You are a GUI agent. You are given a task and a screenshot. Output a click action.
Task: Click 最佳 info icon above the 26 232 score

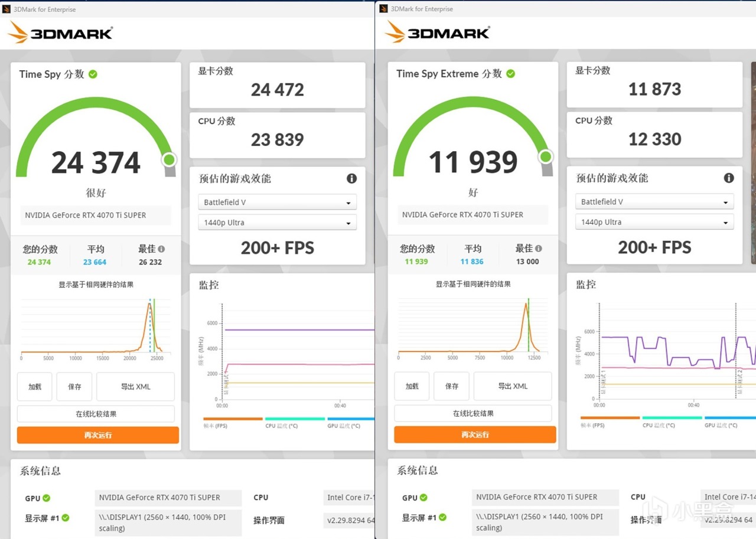tap(161, 249)
